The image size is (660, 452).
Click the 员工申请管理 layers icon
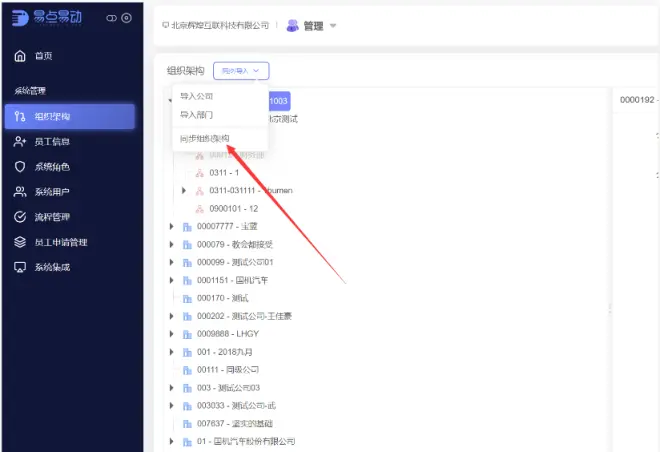pyautogui.click(x=19, y=242)
